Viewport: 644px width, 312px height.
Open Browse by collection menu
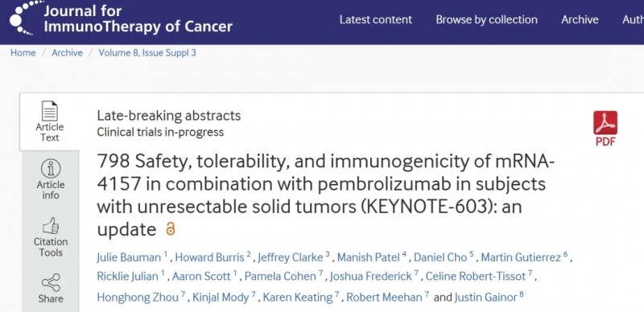pos(486,19)
